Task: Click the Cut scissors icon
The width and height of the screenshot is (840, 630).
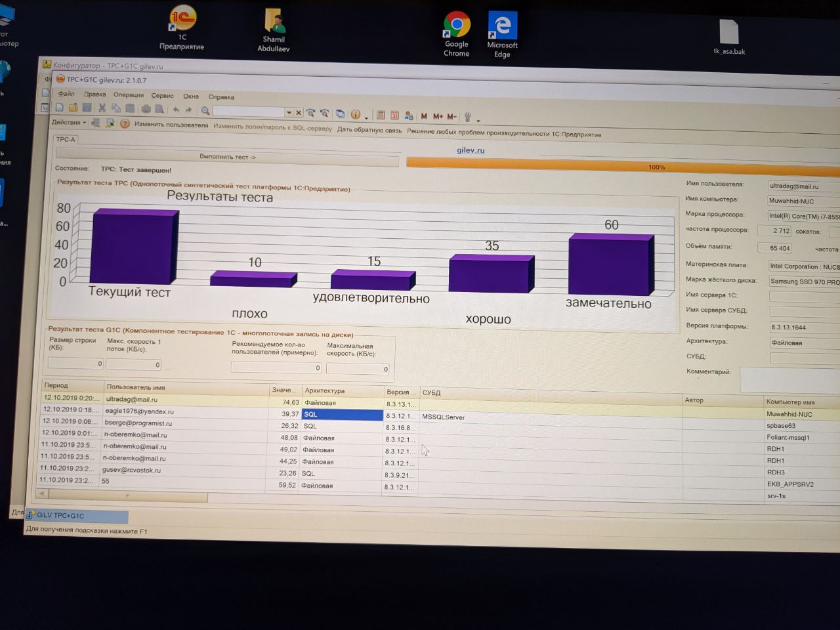Action: 102,108
